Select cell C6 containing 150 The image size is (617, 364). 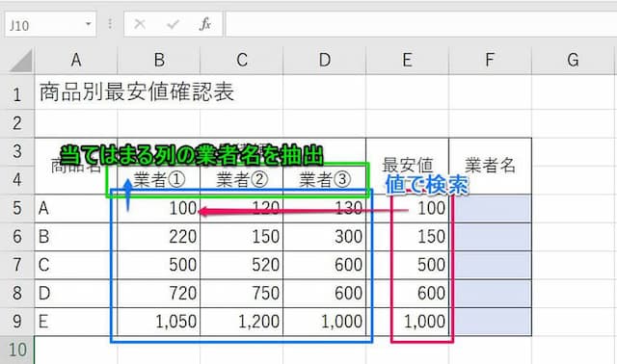point(242,237)
